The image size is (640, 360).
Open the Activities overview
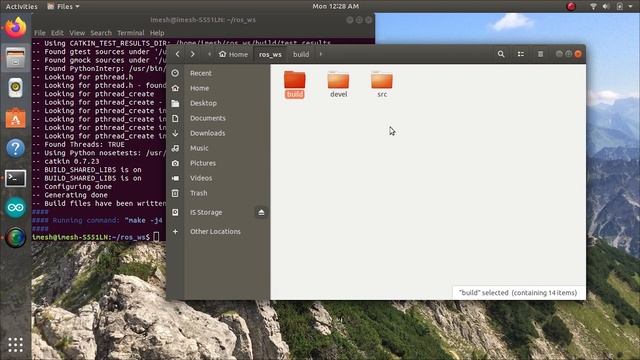tap(21, 6)
